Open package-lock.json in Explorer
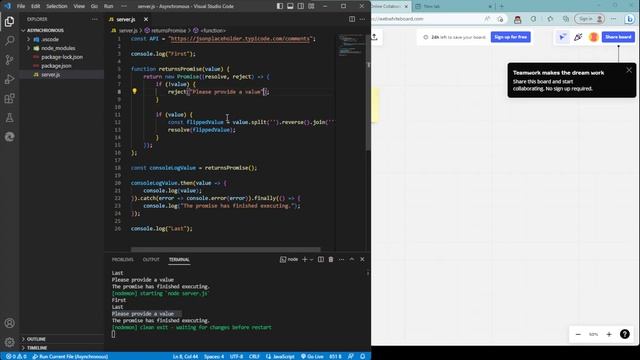This screenshot has width=640, height=360. point(62,57)
